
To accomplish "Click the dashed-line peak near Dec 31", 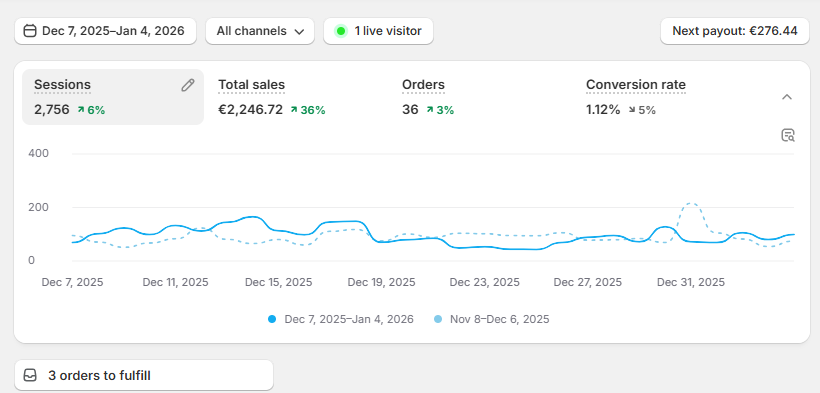I will [691, 204].
